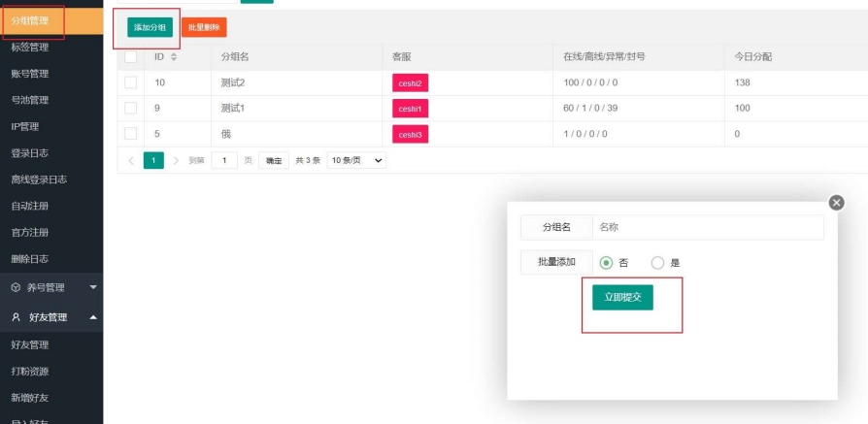The image size is (868, 424).
Task: Expand the 养号管理 menu arrow
Action: [x=93, y=287]
